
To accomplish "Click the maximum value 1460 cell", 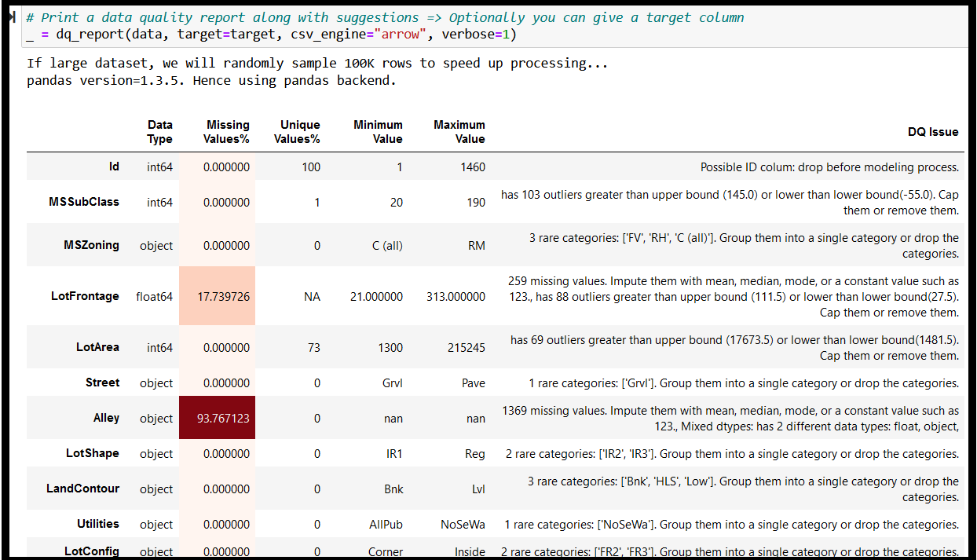I will click(473, 167).
